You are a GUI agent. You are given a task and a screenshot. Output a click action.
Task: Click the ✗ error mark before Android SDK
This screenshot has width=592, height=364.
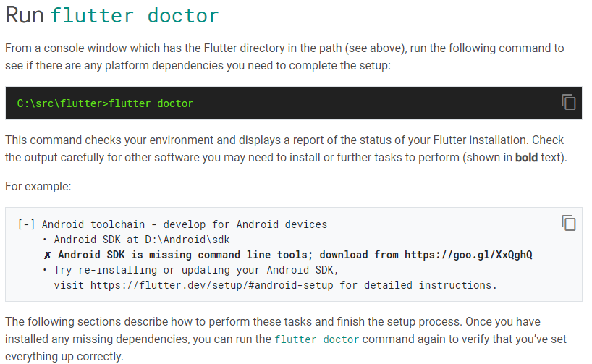(x=47, y=255)
